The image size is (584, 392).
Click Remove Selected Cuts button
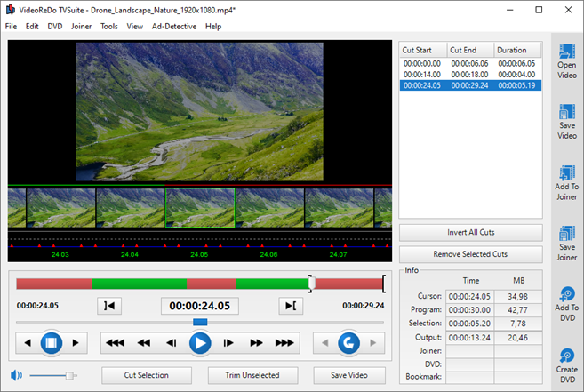tap(471, 254)
